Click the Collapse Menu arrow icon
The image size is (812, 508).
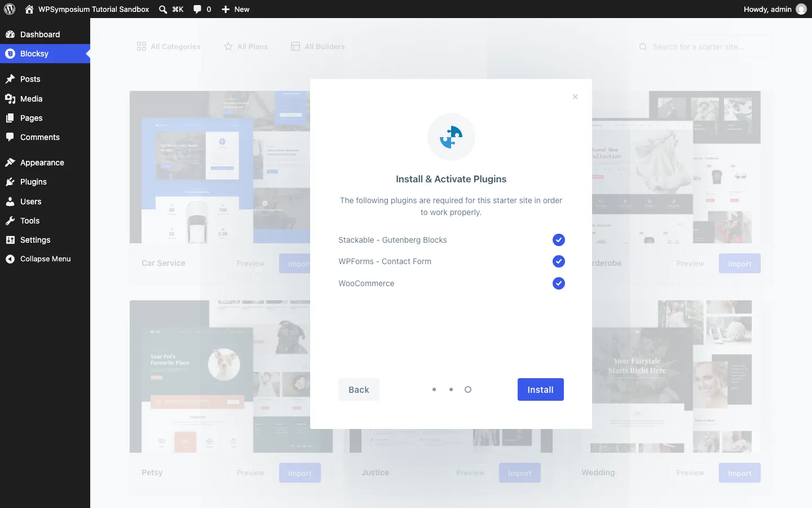pyautogui.click(x=10, y=259)
